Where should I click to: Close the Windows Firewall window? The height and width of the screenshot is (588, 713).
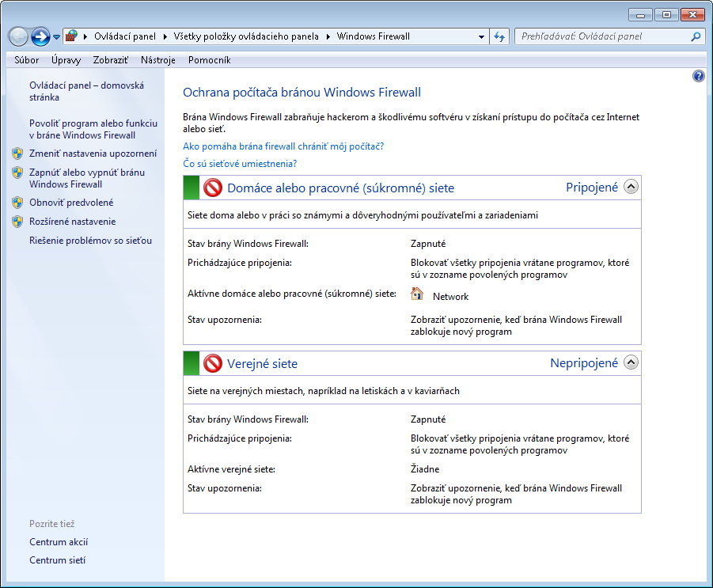[692, 15]
